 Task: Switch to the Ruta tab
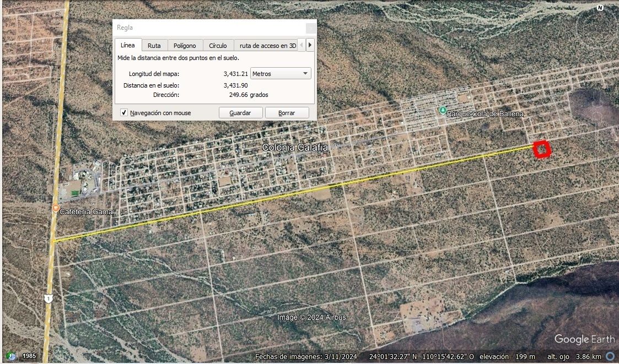pyautogui.click(x=154, y=45)
